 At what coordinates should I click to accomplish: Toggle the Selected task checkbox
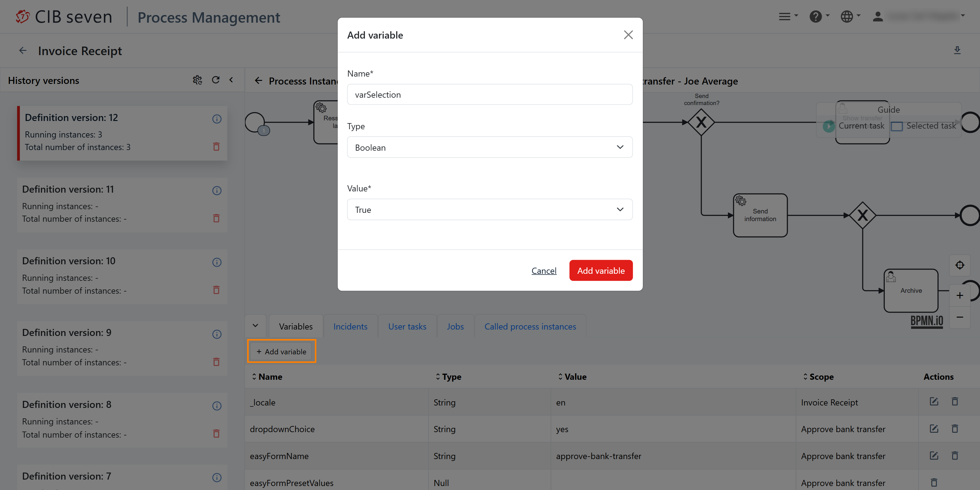897,126
